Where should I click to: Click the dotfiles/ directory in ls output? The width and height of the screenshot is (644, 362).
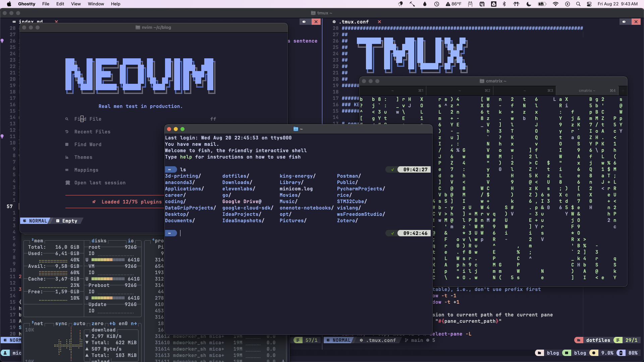[236, 176]
